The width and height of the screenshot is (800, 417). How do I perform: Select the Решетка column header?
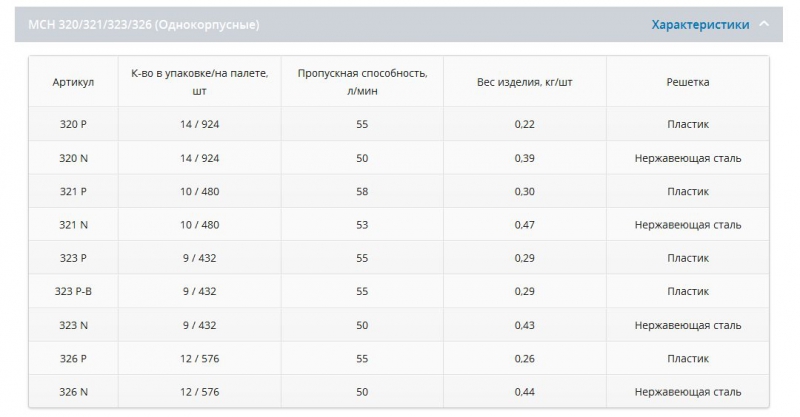(x=687, y=82)
